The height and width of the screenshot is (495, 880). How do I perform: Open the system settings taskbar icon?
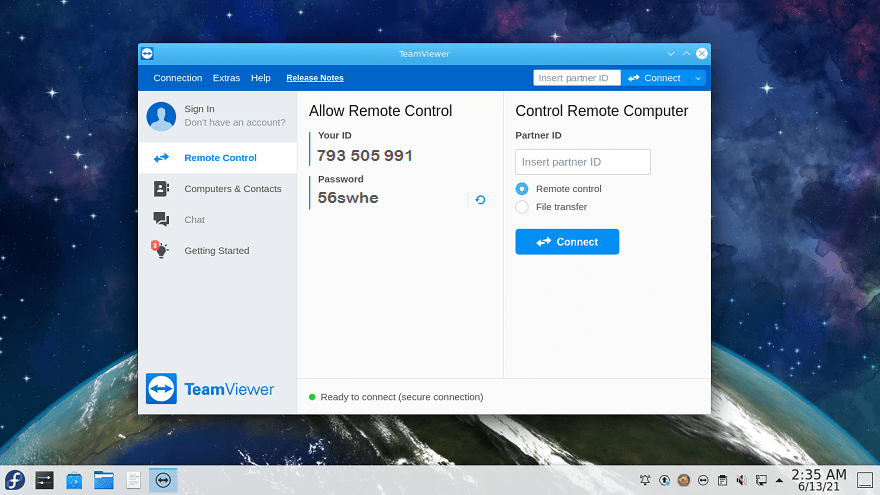(x=44, y=480)
